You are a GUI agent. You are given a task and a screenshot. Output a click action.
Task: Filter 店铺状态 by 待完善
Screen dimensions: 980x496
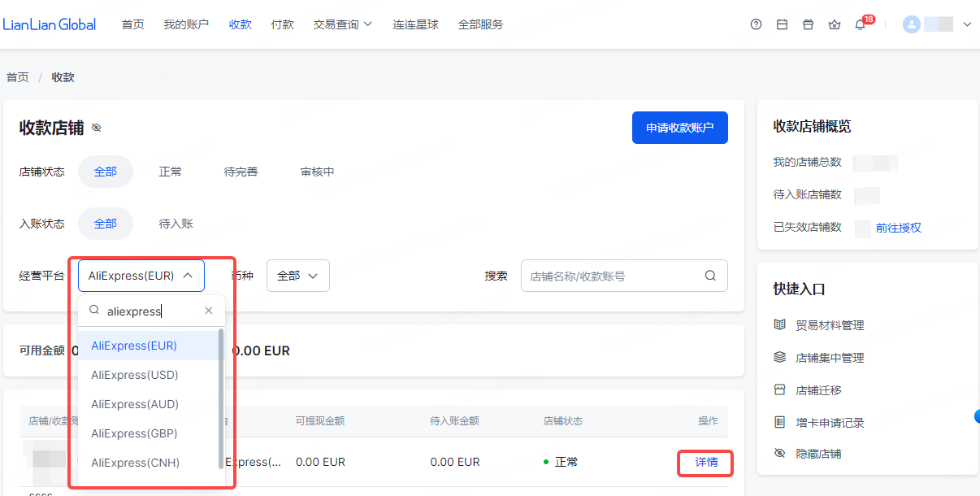(x=241, y=172)
